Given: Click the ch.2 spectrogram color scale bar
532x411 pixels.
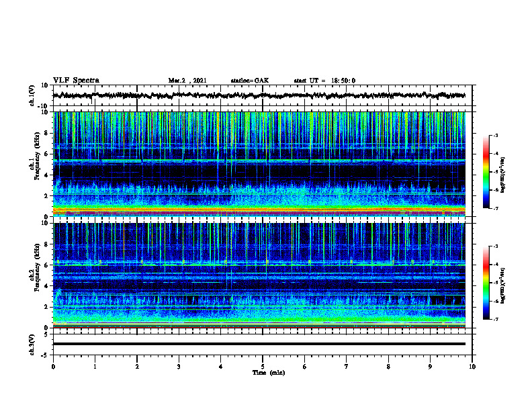Looking at the screenshot, I should [486, 283].
